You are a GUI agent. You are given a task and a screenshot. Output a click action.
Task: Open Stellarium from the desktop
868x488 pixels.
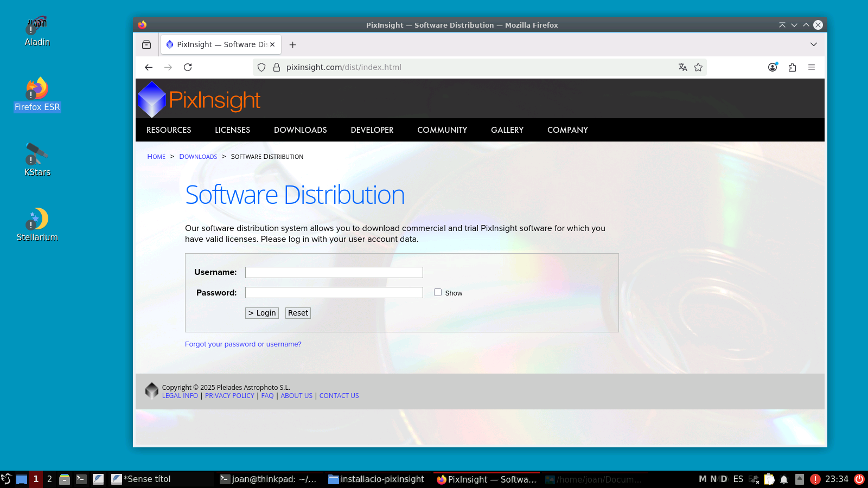[37, 224]
